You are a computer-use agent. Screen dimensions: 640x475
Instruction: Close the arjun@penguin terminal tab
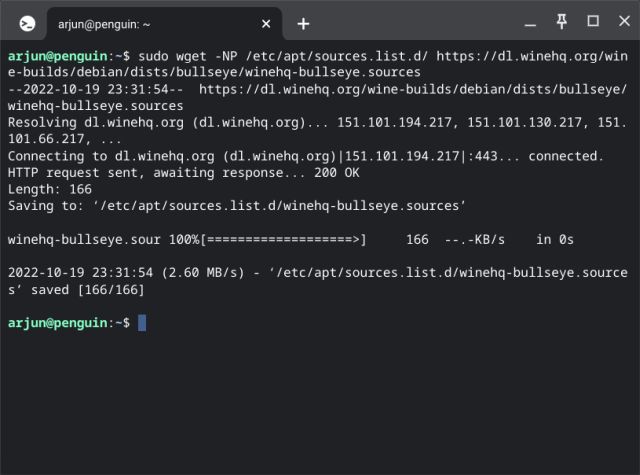[266, 24]
